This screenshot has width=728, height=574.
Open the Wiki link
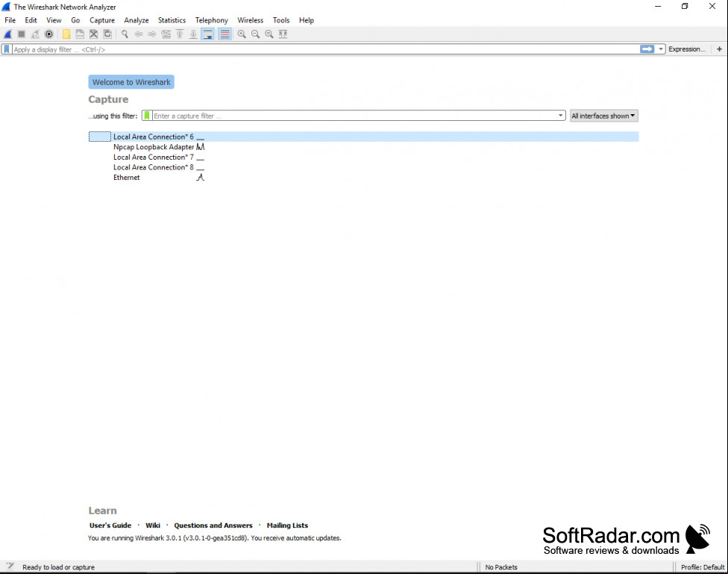[153, 525]
